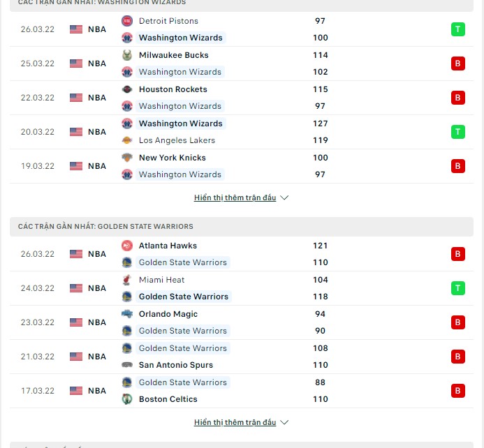Click US flag in 26.03.22 Hawks row
Image resolution: width=484 pixels, height=448 pixels.
(76, 254)
